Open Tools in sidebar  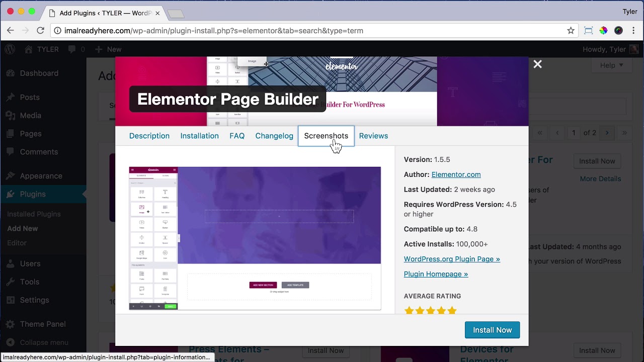(x=30, y=282)
